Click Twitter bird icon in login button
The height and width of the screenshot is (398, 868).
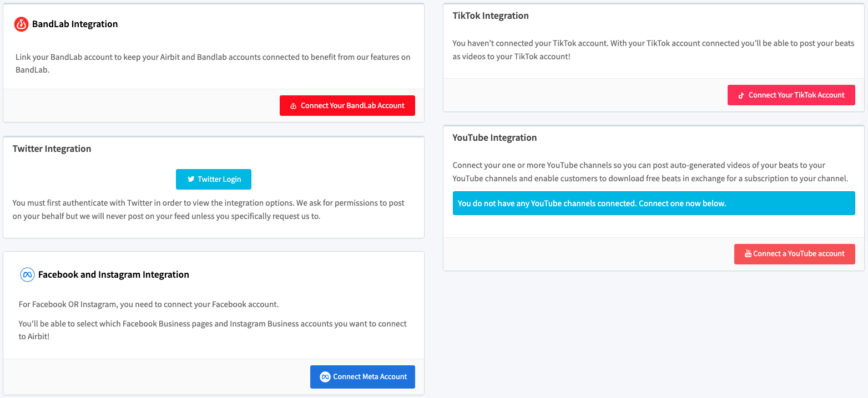tap(191, 179)
